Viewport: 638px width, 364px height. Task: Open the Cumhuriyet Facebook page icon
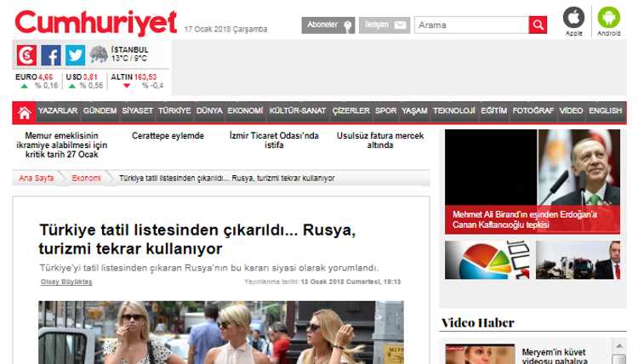pyautogui.click(x=51, y=55)
